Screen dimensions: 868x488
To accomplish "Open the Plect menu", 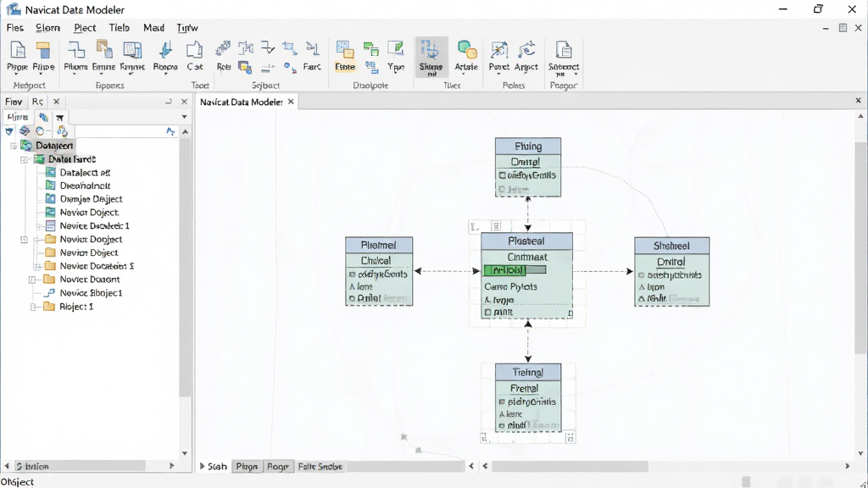I will 85,28.
